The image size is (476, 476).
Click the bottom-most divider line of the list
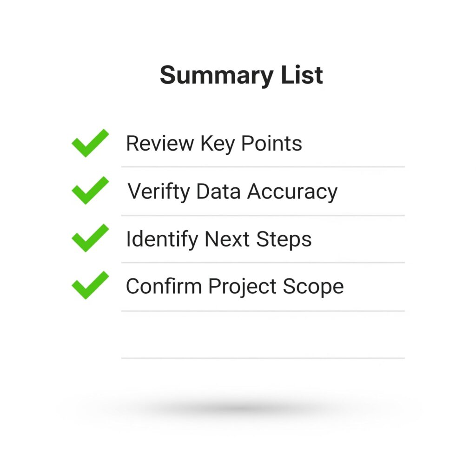point(263,358)
